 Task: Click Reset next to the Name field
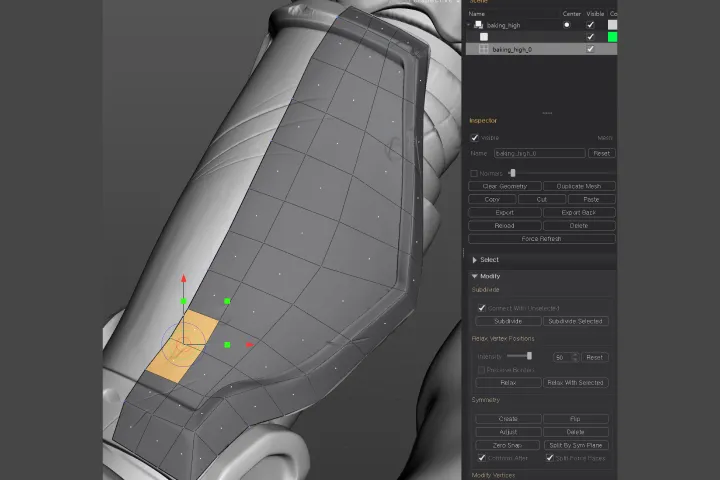(x=602, y=153)
